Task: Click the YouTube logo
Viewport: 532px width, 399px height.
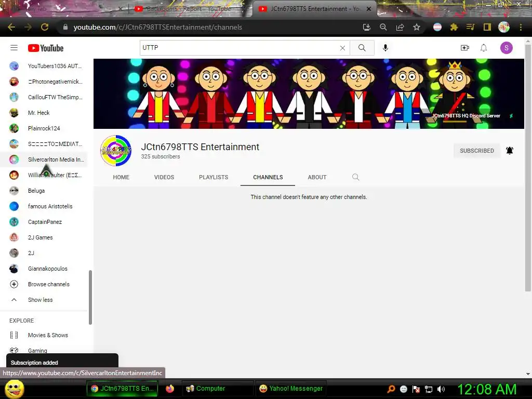Action: point(46,48)
